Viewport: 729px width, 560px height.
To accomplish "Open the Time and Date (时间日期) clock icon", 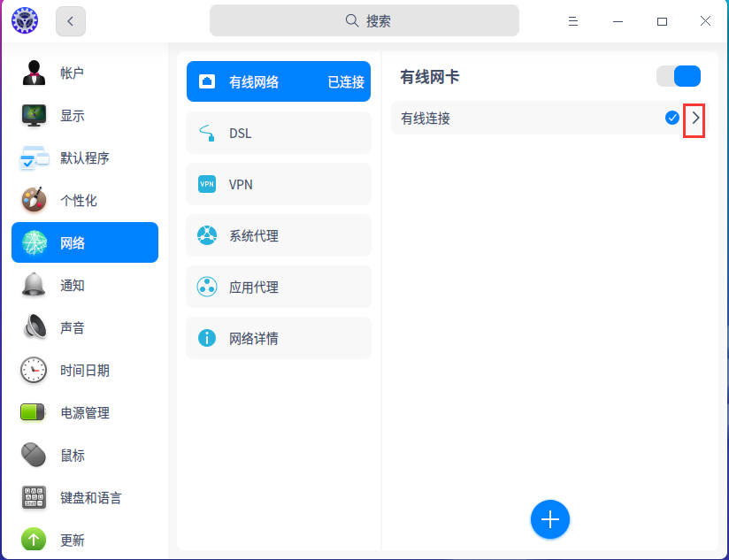I will (x=34, y=370).
